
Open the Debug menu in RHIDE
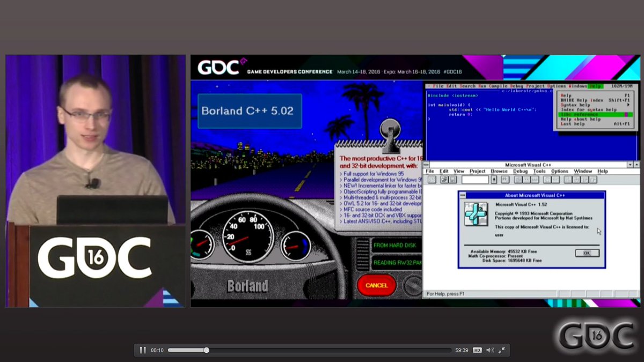pos(516,86)
